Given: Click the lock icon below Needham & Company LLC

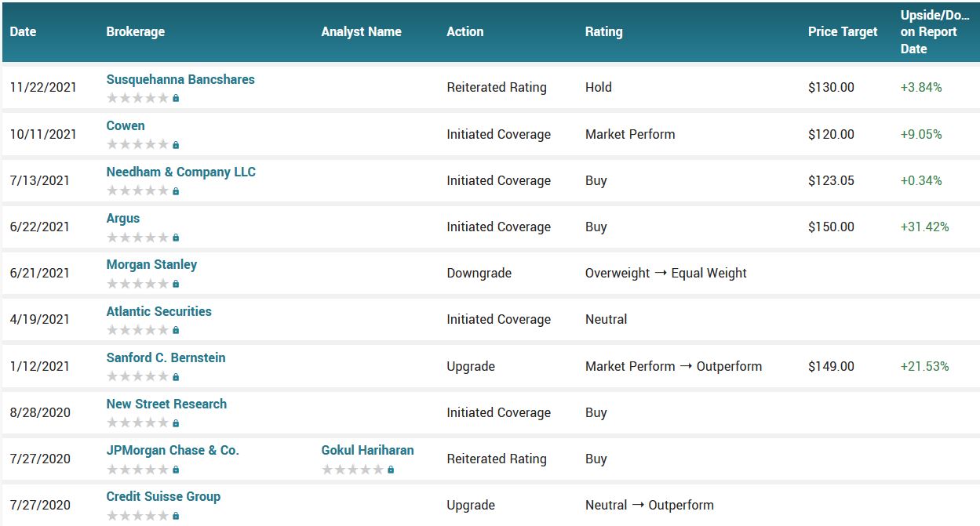Looking at the screenshot, I should pos(176,191).
